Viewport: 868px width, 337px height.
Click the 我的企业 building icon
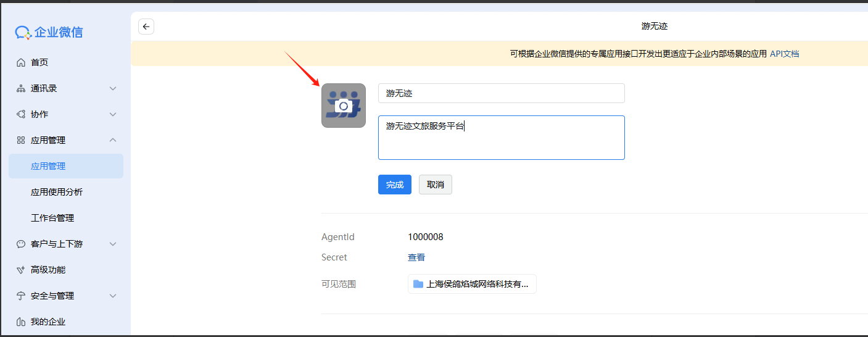pos(21,322)
